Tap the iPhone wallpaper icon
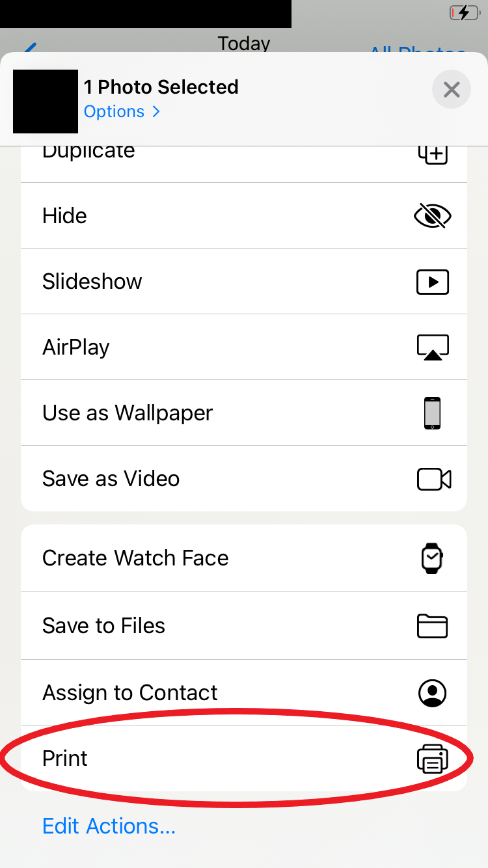Viewport: 488px width, 868px height. point(432,413)
